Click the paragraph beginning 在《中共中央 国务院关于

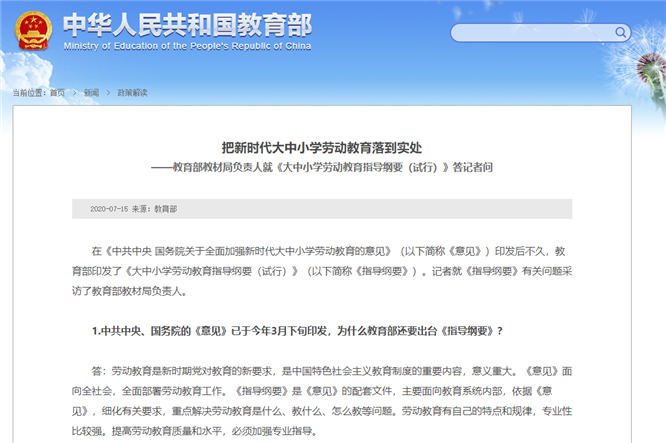(x=322, y=271)
